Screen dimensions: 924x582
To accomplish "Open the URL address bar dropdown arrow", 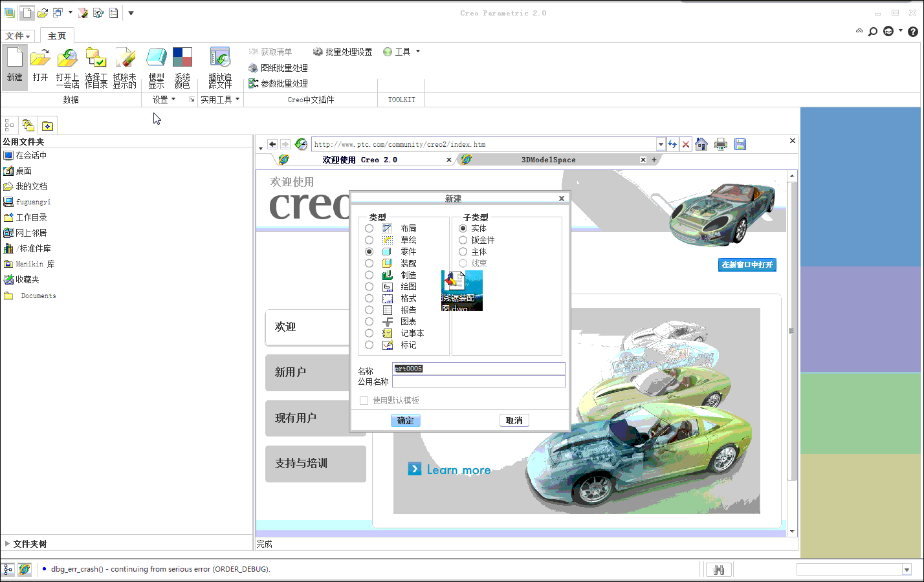I will pyautogui.click(x=661, y=144).
